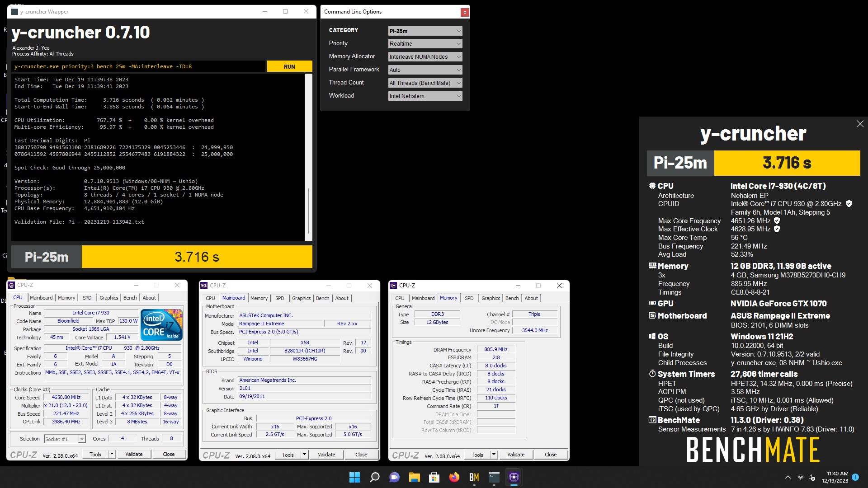Viewport: 868px width, 488px height.
Task: Click the yellow RUN button
Action: (289, 66)
